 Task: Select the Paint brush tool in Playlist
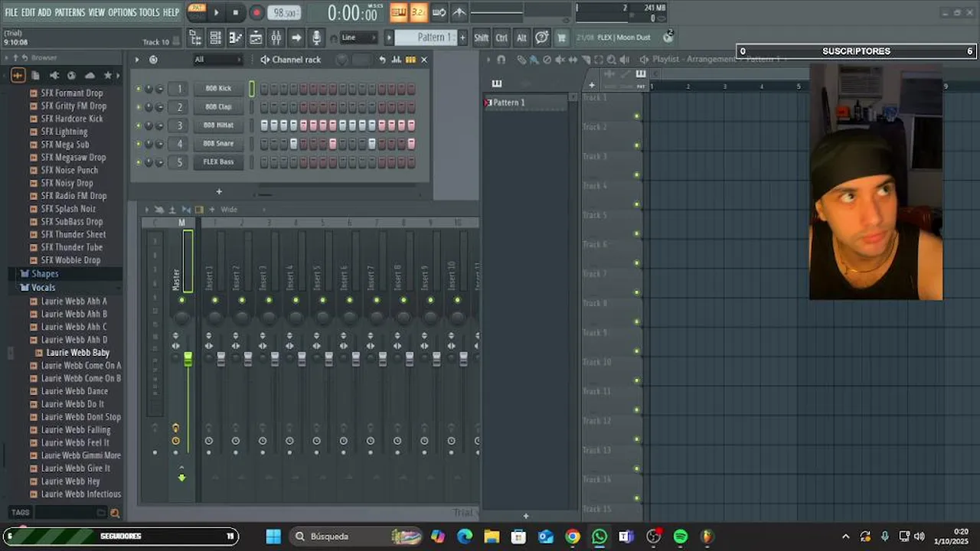(x=534, y=60)
